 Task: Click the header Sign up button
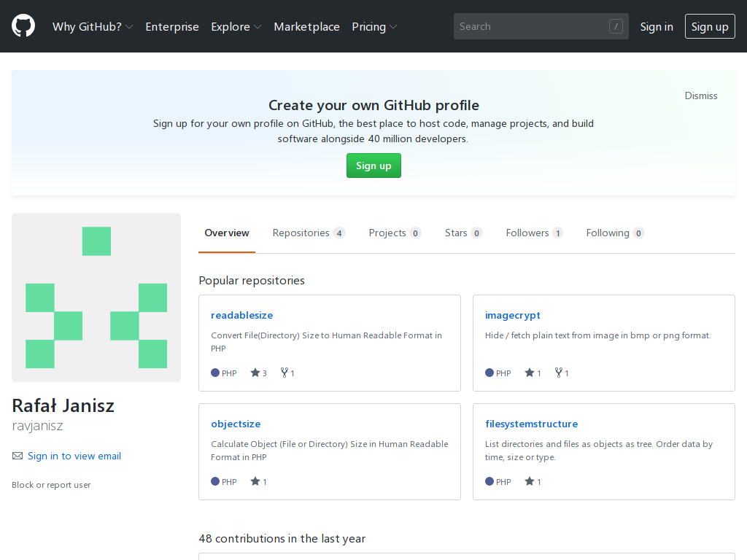pyautogui.click(x=710, y=27)
